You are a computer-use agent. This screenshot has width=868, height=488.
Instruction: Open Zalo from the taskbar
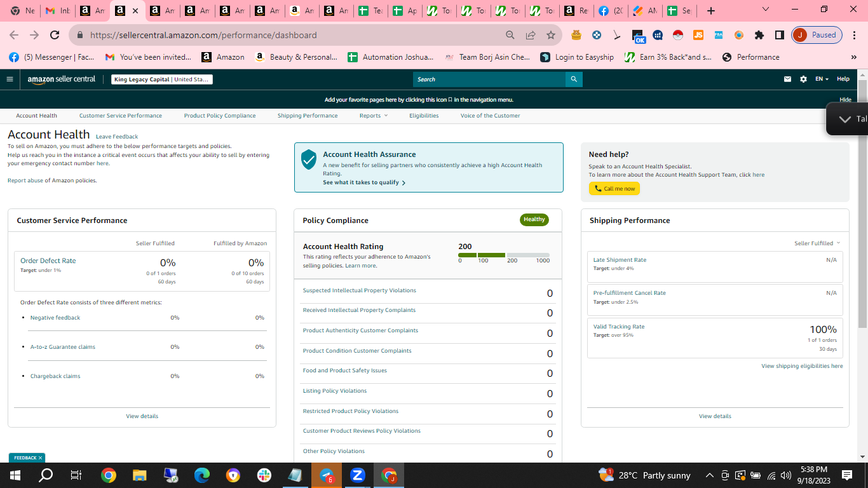pyautogui.click(x=358, y=475)
